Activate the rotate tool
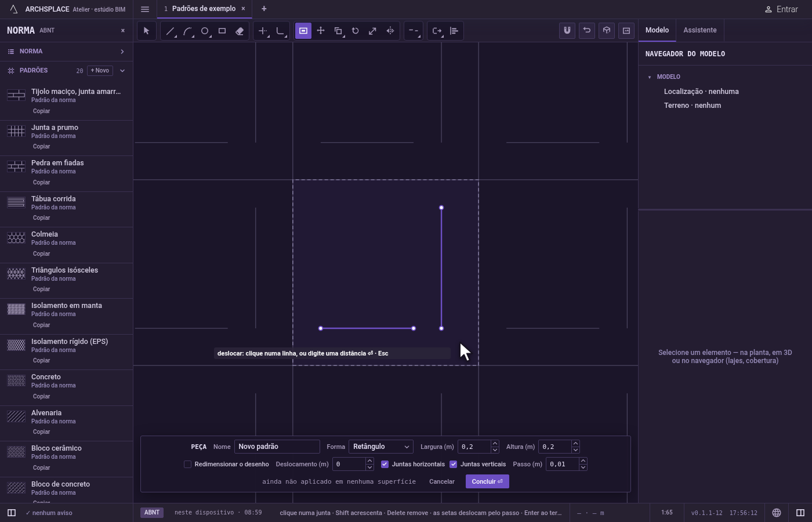This screenshot has width=812, height=522. click(356, 31)
